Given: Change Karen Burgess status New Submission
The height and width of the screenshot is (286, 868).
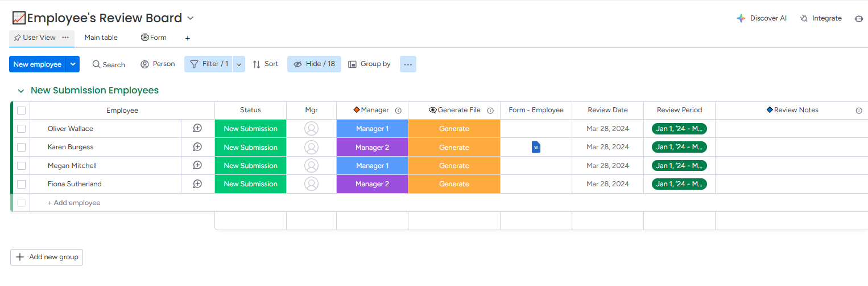Looking at the screenshot, I should point(250,147).
